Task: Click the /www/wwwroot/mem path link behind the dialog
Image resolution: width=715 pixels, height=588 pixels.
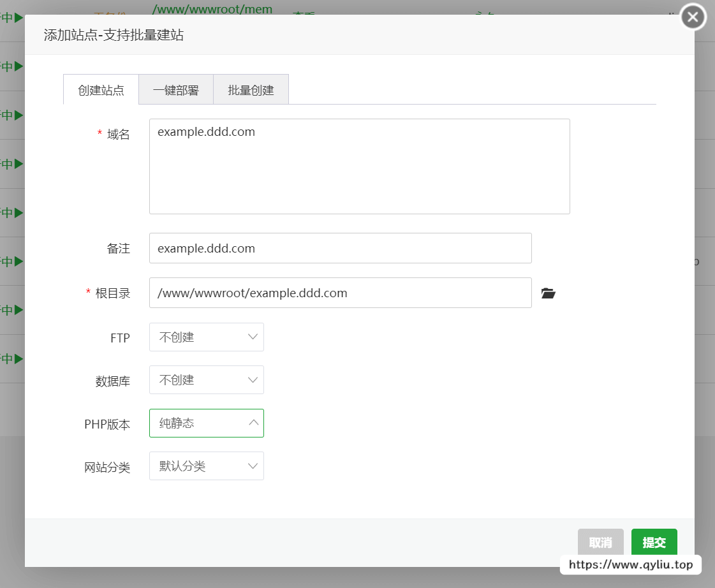Action: pos(212,9)
